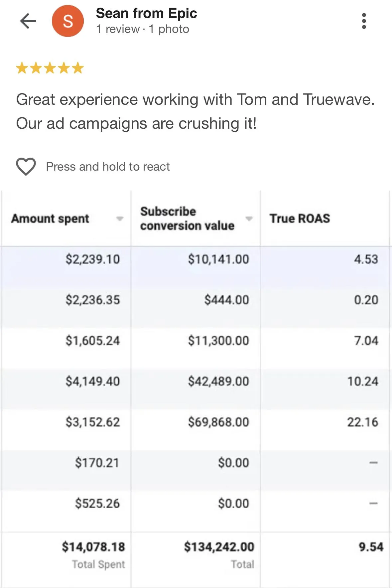
Task: Select the $444.00 conversion value cell
Action: coord(226,300)
